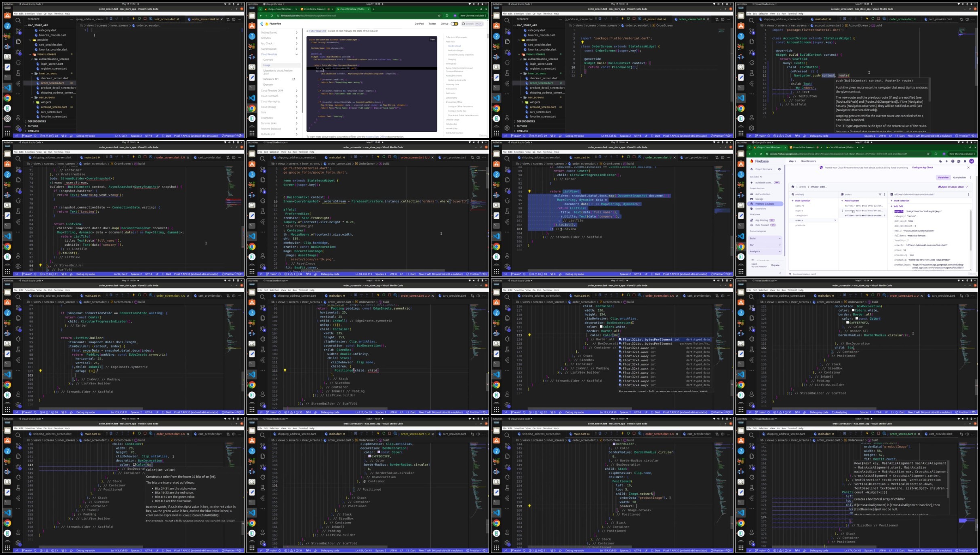Image resolution: width=980 pixels, height=555 pixels.
Task: Select the buyers collection in Firestore
Action: pos(799,211)
